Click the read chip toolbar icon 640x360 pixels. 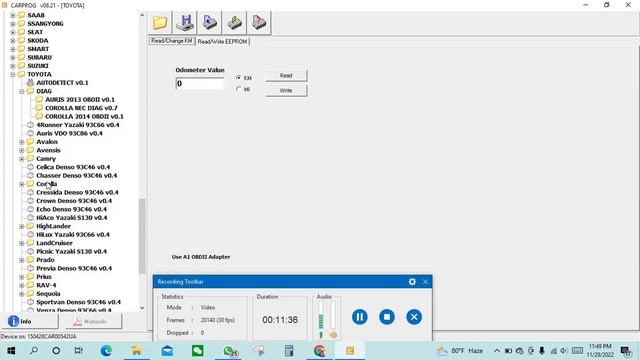click(209, 22)
